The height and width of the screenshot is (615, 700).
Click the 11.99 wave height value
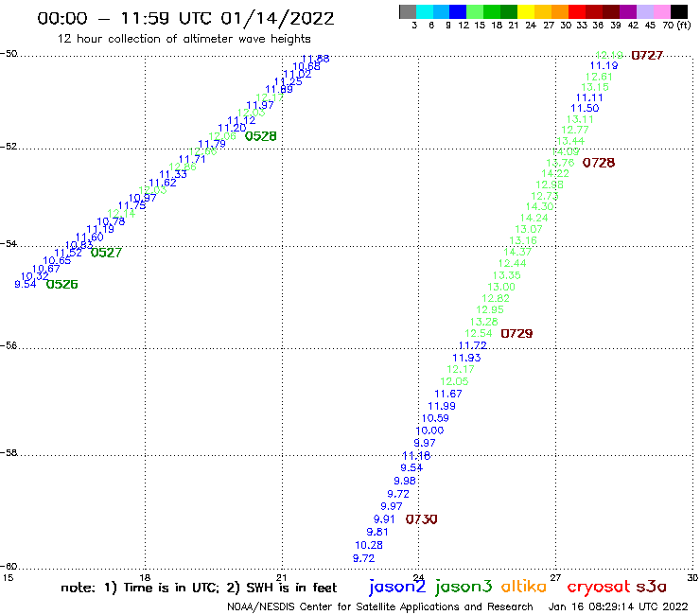(x=442, y=407)
